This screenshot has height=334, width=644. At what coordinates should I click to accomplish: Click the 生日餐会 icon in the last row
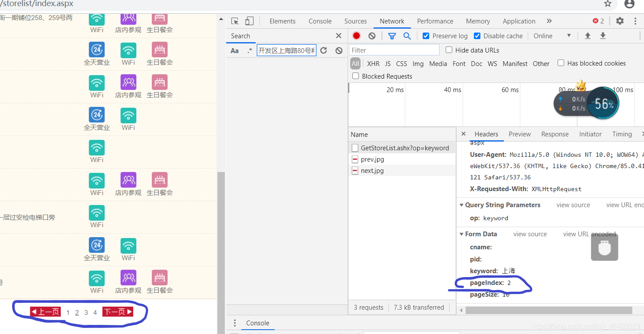(x=160, y=278)
